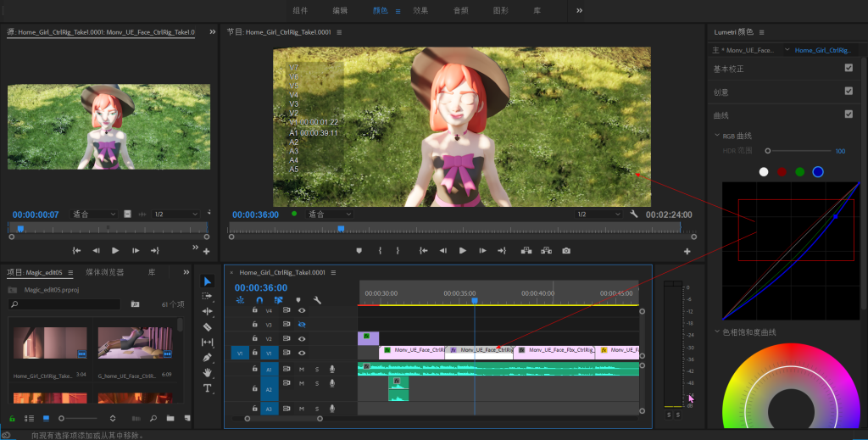Open source monitor zoom dropdown 适合
Image resolution: width=868 pixels, height=440 pixels.
[93, 214]
